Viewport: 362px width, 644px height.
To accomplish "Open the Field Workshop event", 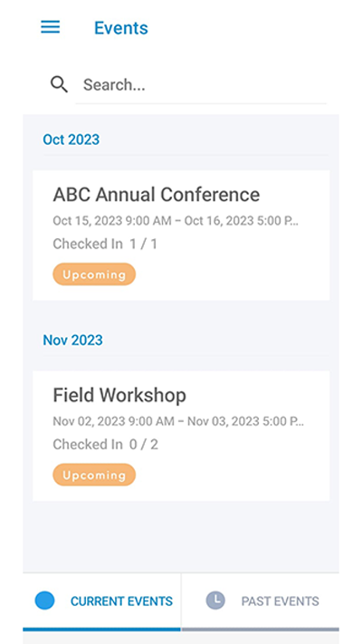I will [x=181, y=436].
